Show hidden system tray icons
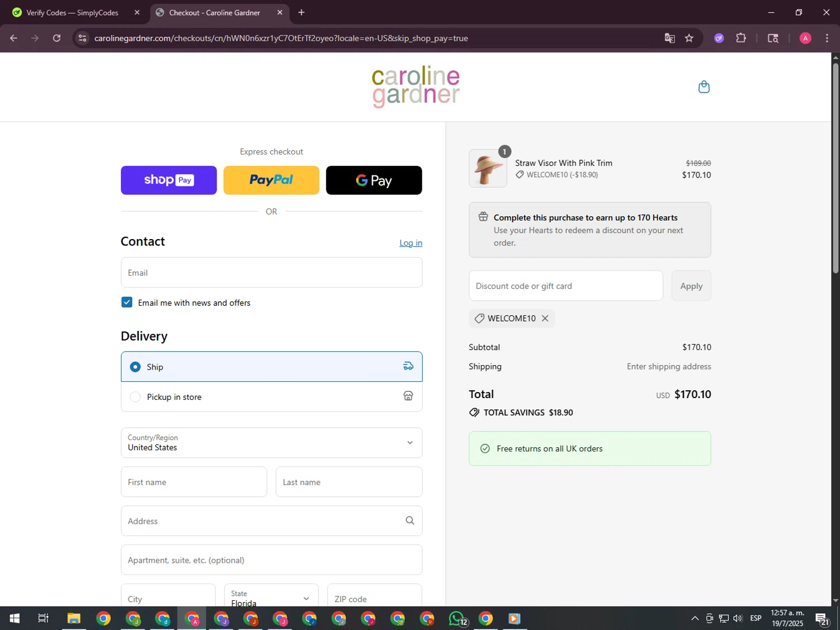Screen dimensions: 840x630 click(x=695, y=618)
